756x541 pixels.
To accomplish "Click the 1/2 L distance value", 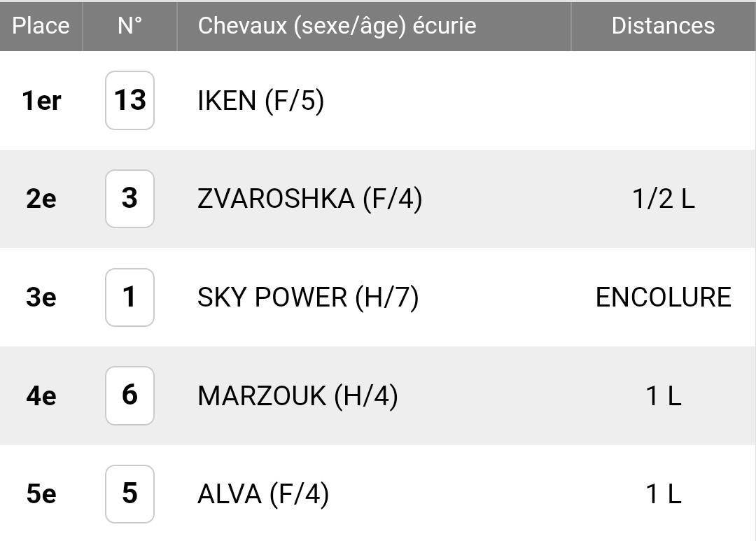I will tap(664, 199).
